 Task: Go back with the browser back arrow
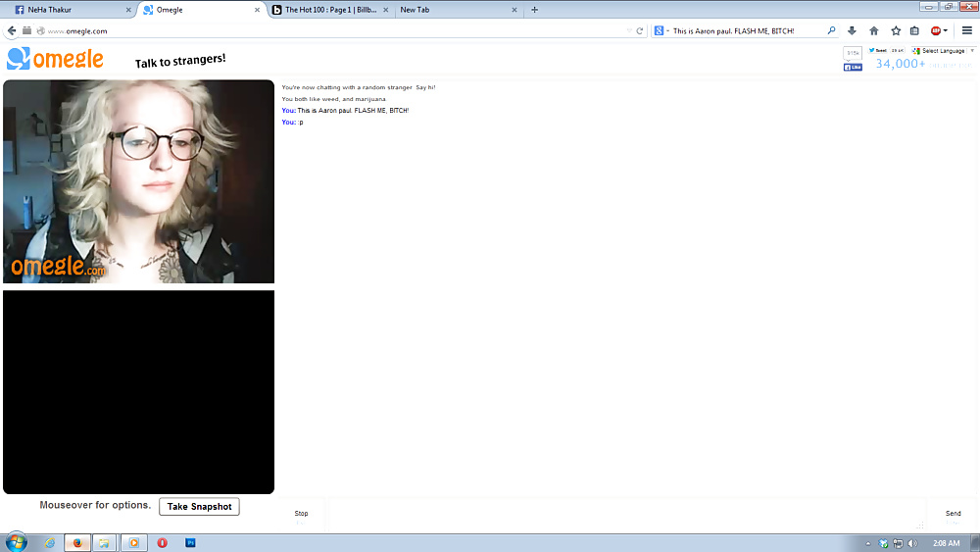point(11,30)
